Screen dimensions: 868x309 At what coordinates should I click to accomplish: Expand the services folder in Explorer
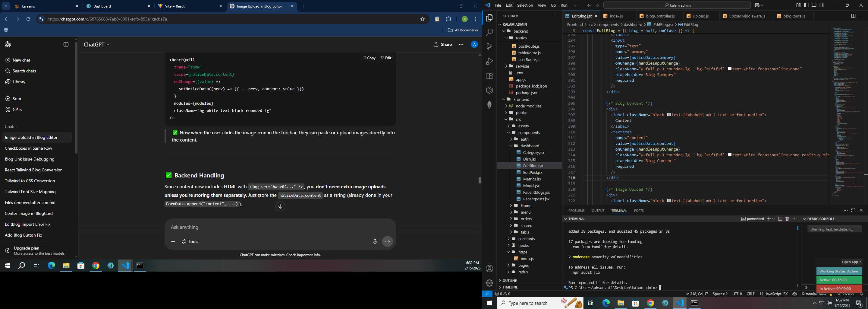click(506, 66)
